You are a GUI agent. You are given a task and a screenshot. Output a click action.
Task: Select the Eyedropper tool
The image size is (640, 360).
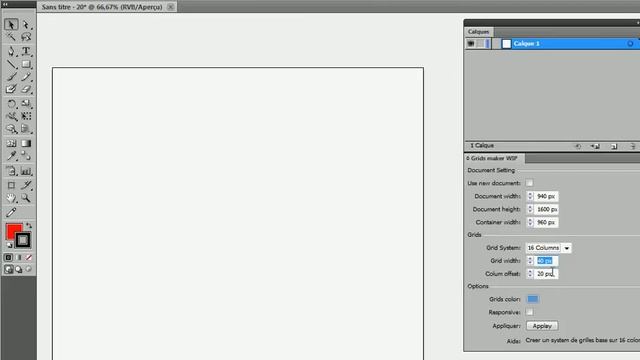(11, 156)
